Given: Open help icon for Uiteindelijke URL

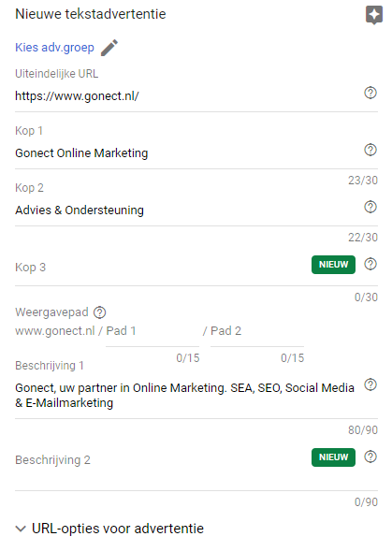Looking at the screenshot, I should pos(370,93).
